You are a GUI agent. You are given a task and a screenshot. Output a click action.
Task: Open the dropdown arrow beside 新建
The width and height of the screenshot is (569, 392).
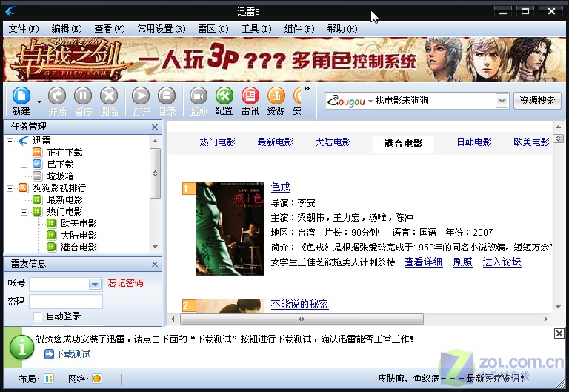point(39,102)
